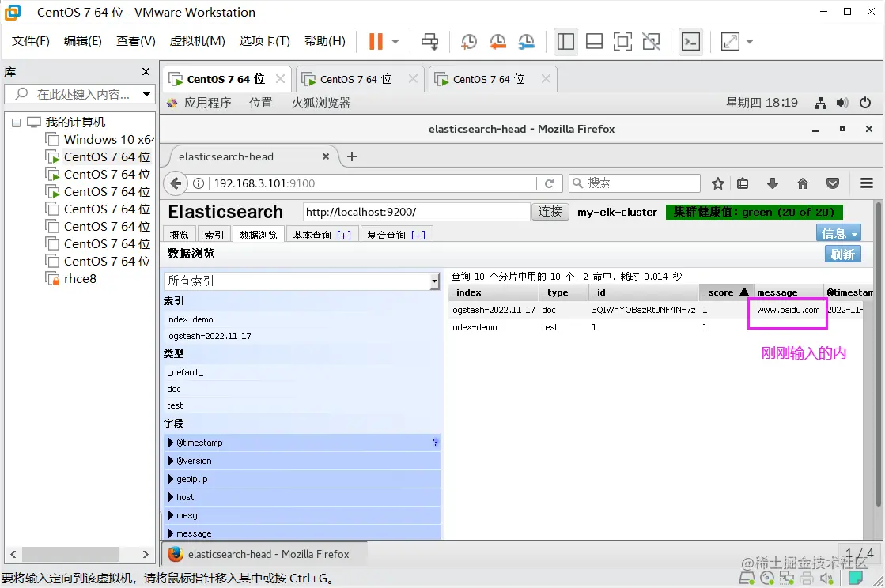Open the power options dropdown next to pause
Viewport: 885px width, 588px height.
(x=395, y=41)
